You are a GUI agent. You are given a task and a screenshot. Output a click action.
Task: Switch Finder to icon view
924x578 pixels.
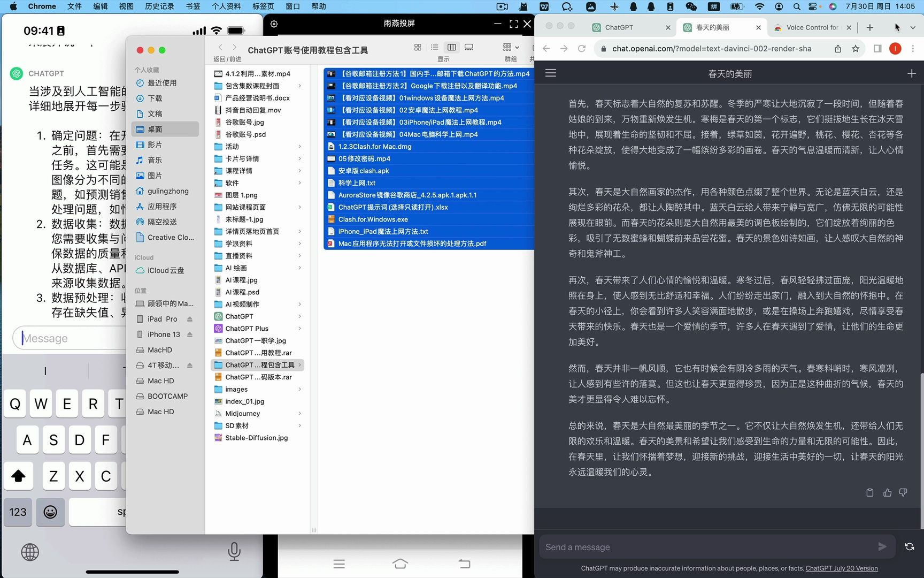418,47
